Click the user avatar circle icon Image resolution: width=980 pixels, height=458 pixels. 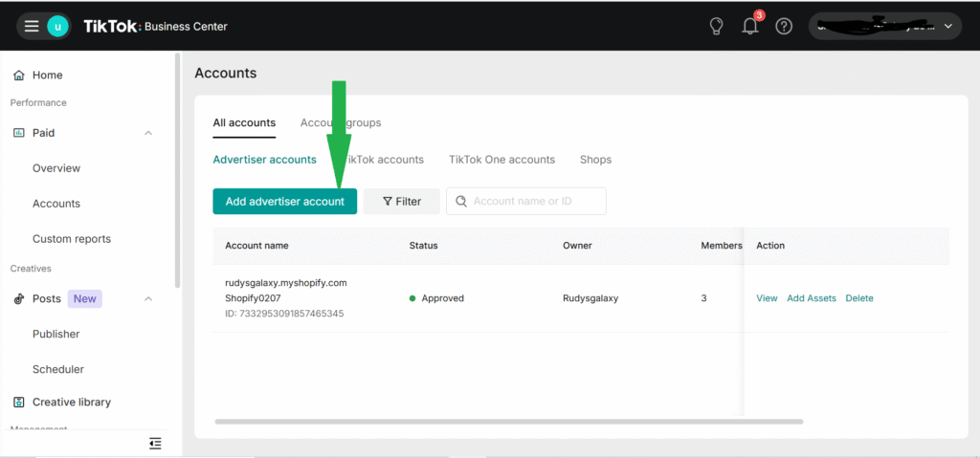[57, 26]
